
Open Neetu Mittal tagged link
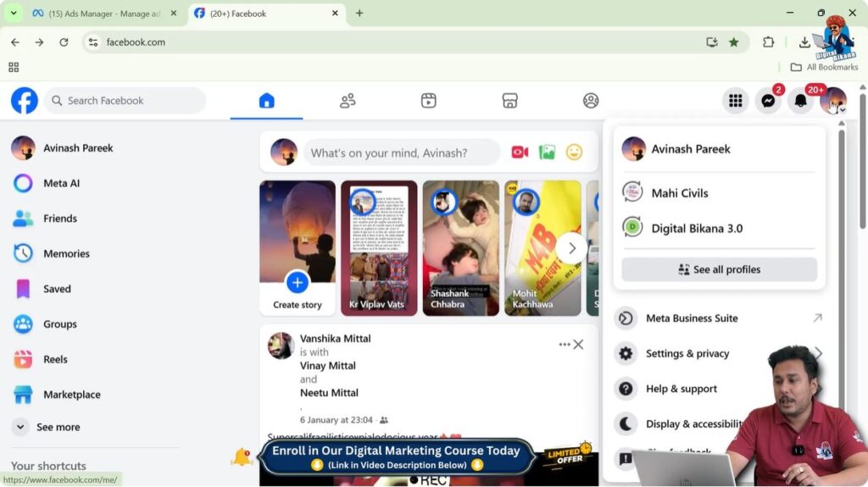[x=329, y=393]
